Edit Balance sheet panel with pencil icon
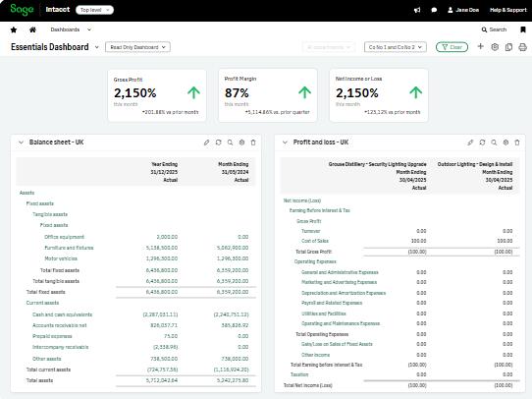Image resolution: width=532 pixels, height=399 pixels. [x=207, y=142]
